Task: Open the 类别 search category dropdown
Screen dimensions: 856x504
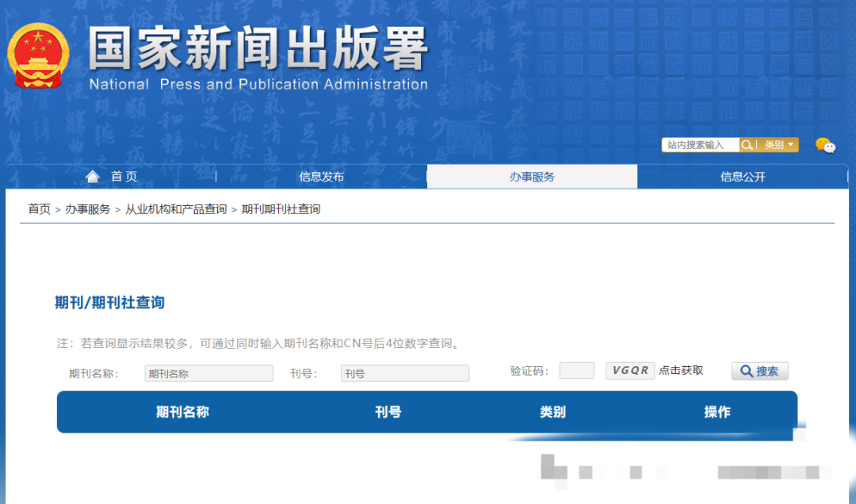Action: tap(778, 145)
